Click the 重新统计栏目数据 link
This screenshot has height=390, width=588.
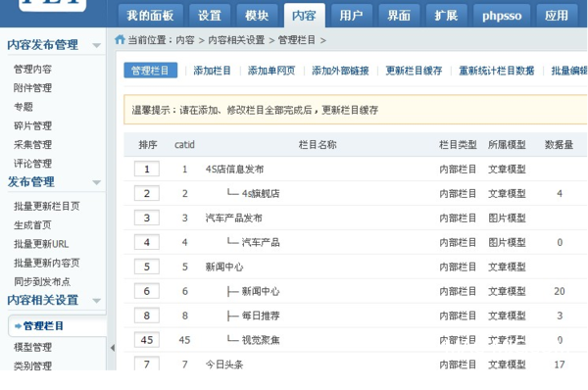click(497, 71)
